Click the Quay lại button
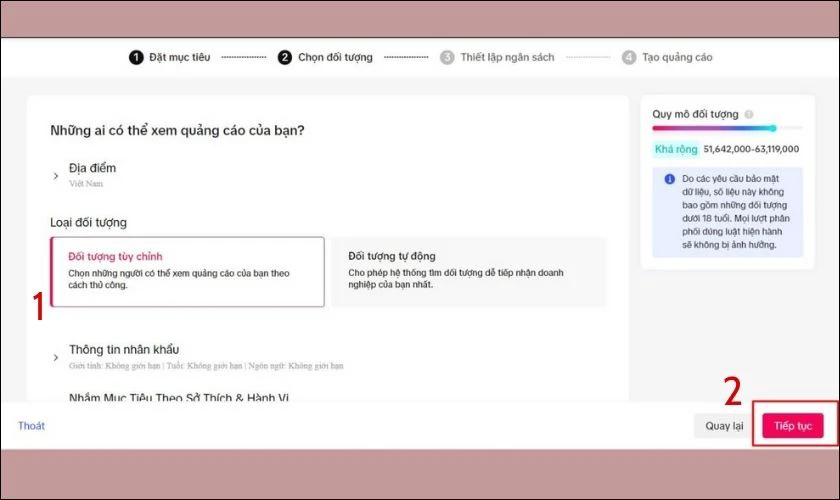Screen dimensions: 840x500 (x=724, y=426)
